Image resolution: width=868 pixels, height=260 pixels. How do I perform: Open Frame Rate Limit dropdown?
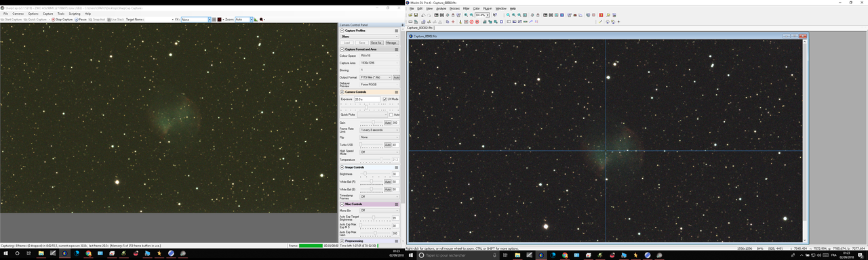(x=379, y=129)
